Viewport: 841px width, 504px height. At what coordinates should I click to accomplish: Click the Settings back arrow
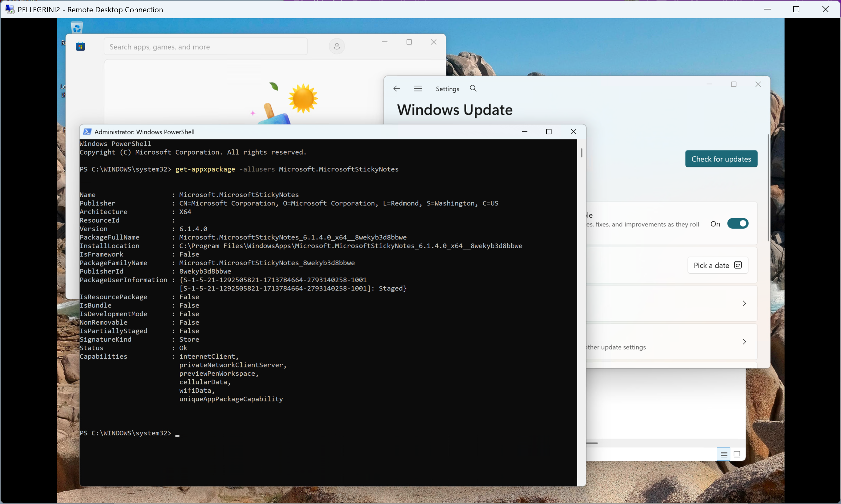(x=397, y=89)
